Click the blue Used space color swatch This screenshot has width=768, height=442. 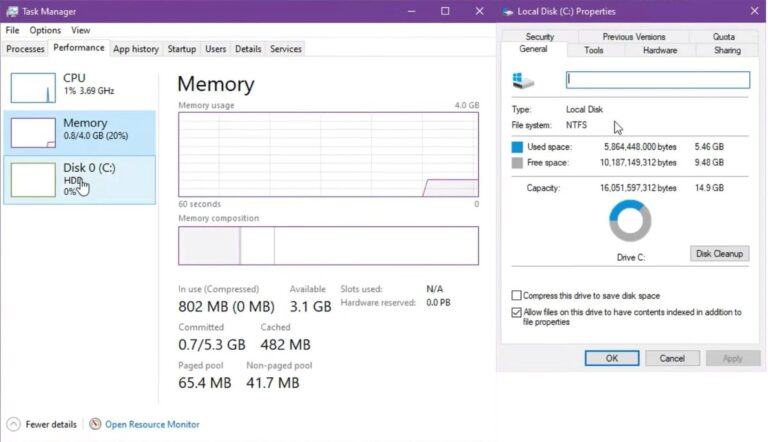(x=517, y=147)
